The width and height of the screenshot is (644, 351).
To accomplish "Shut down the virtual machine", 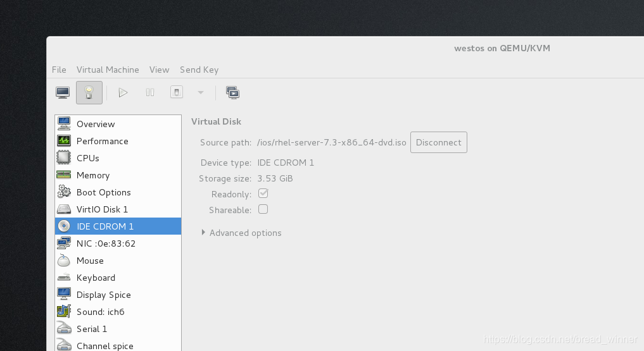I will [177, 92].
